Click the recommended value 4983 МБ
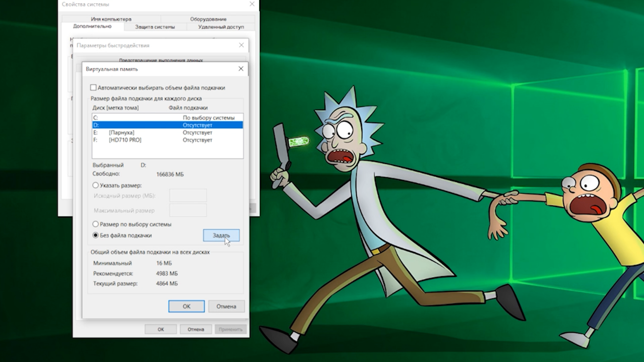The image size is (644, 362). point(167,273)
